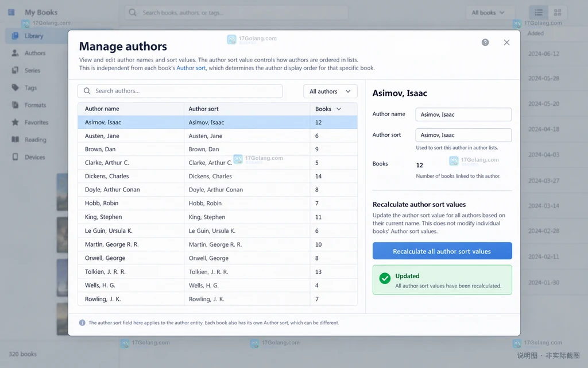Open help for Manage authors dialog
The width and height of the screenshot is (588, 368).
(485, 43)
